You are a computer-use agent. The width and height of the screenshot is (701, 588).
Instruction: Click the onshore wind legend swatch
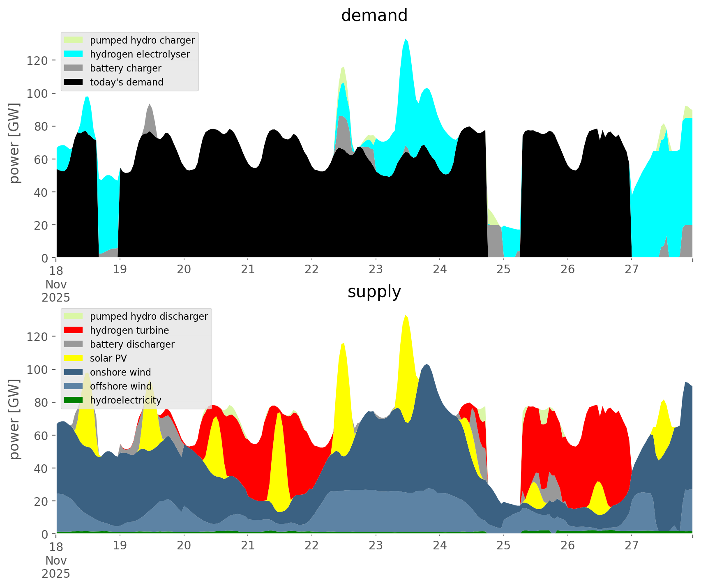point(74,372)
